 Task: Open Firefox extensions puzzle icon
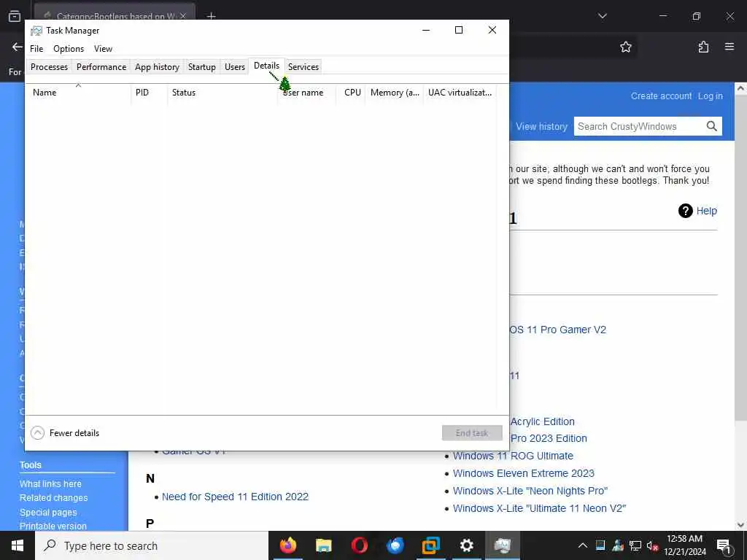pos(703,47)
